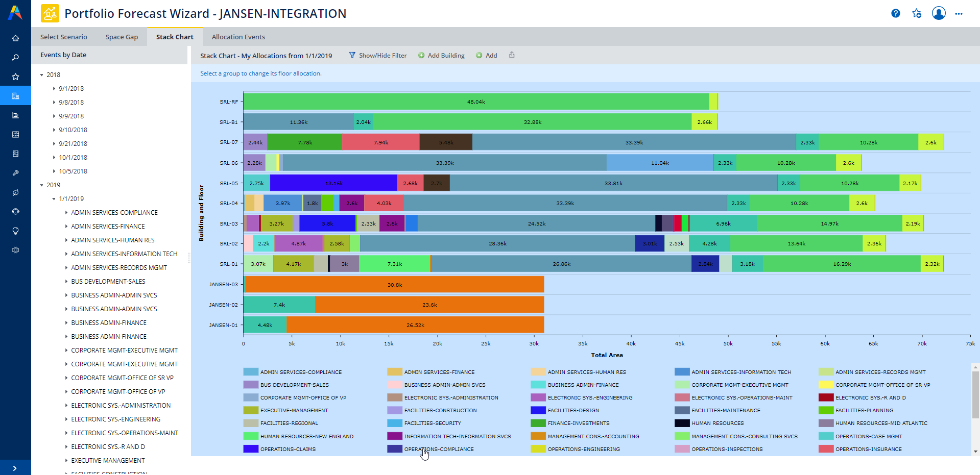Select the orange 30.8k bar on JANSEN-03

394,285
